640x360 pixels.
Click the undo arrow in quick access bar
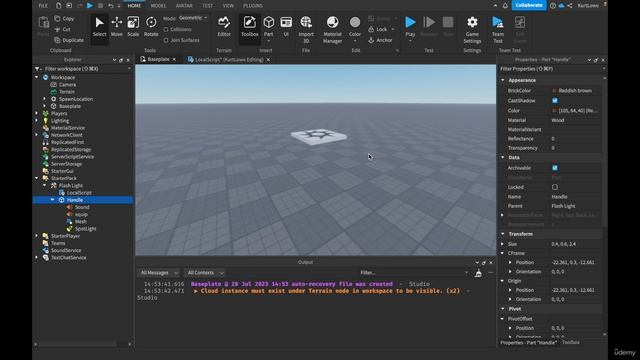pos(111,6)
